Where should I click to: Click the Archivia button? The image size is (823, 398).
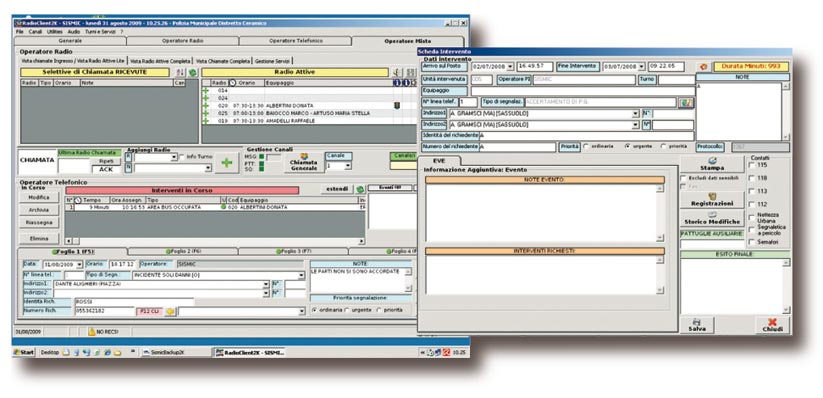click(x=39, y=210)
